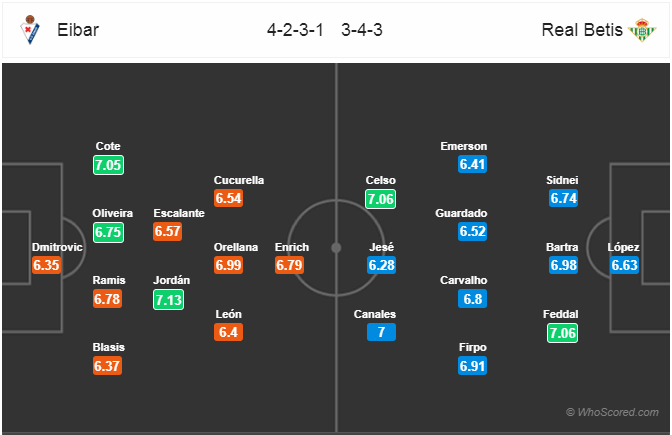
Task: Select the Cucurella player name label
Action: tap(239, 180)
